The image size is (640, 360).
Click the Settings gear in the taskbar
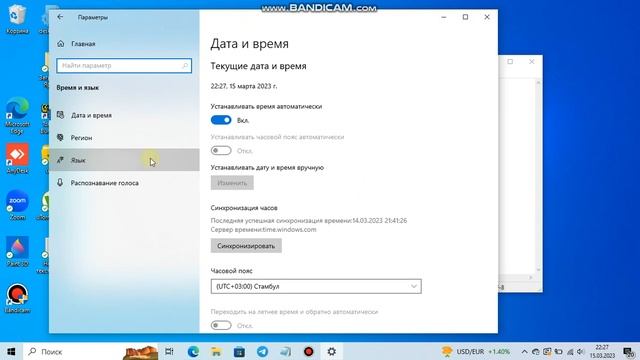(331, 351)
